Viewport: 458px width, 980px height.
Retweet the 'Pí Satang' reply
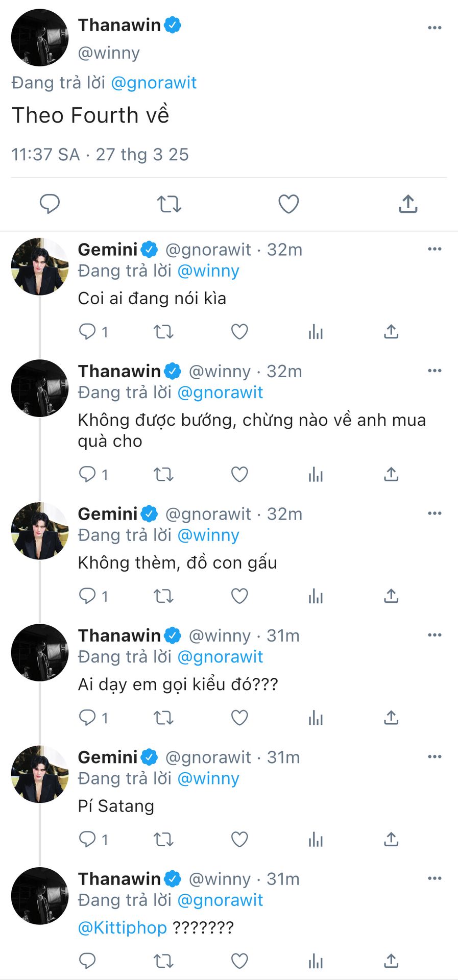(x=163, y=840)
